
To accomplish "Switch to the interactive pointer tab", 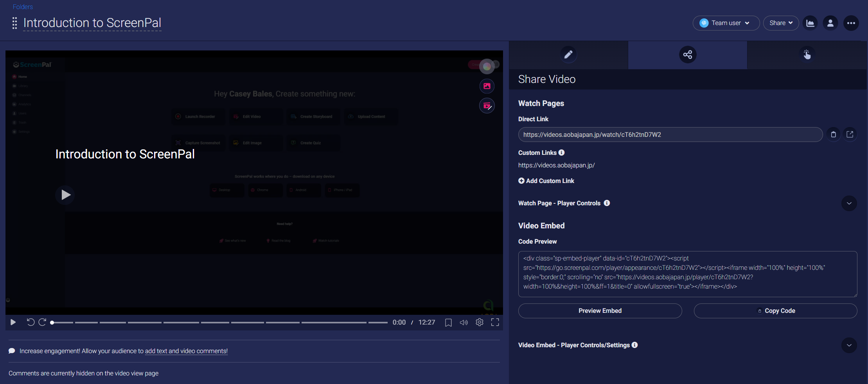I will (x=807, y=55).
